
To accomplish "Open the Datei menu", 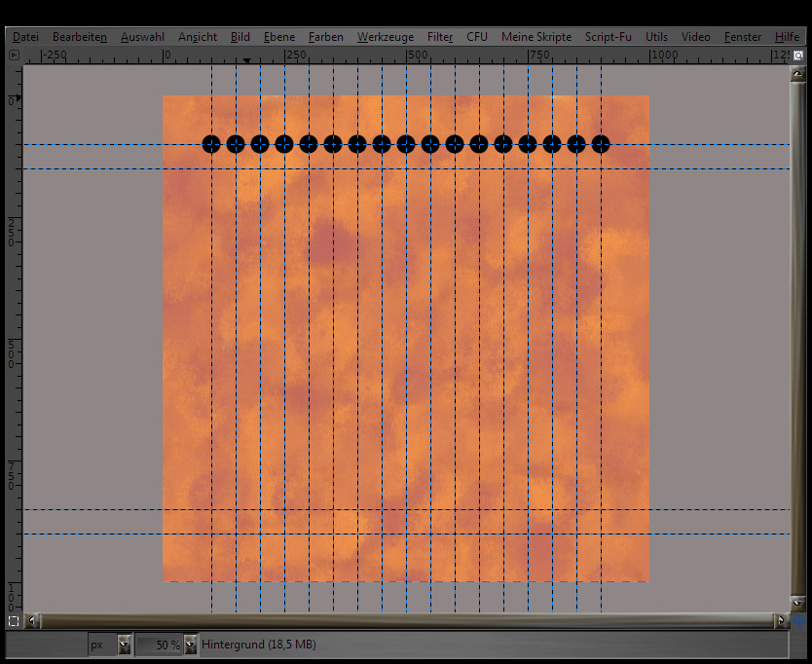I will (x=26, y=37).
